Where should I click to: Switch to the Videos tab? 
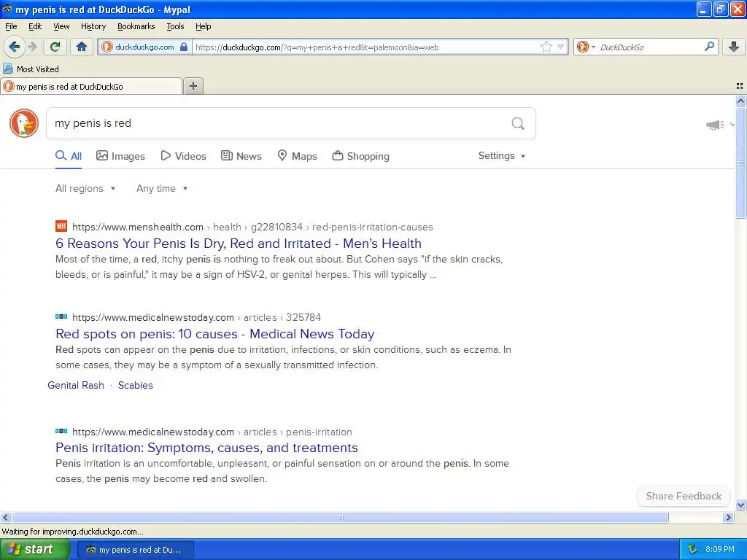tap(183, 156)
